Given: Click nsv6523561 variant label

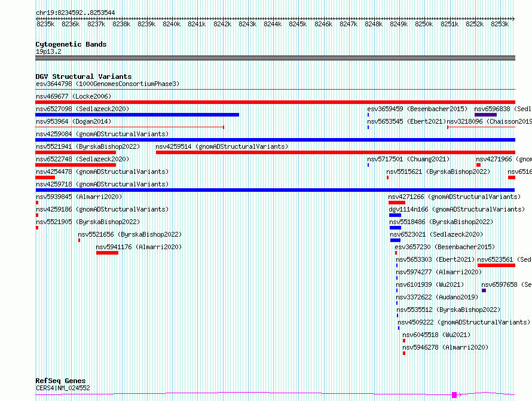Looking at the screenshot, I should [x=504, y=259].
